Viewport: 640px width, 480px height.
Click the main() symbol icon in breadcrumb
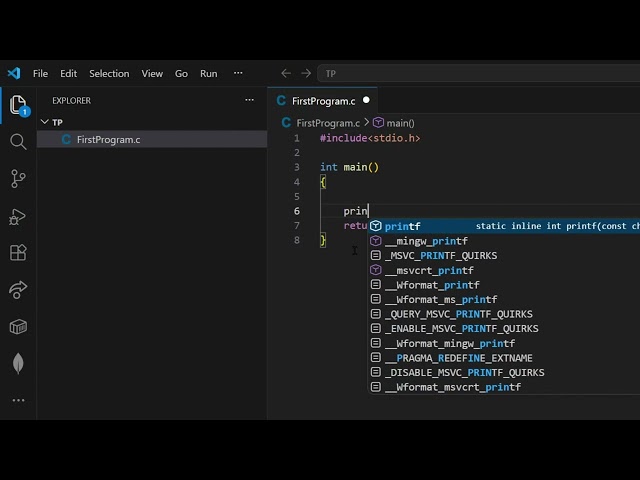tap(378, 122)
